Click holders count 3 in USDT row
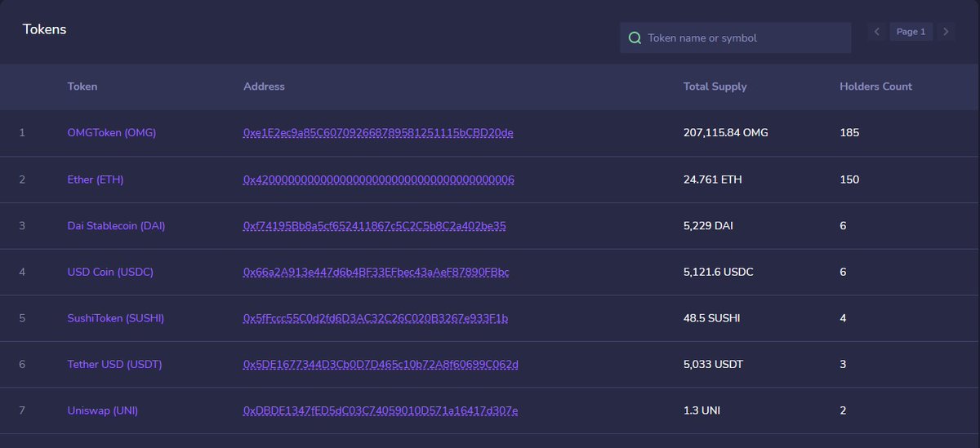Image resolution: width=980 pixels, height=448 pixels. (843, 365)
